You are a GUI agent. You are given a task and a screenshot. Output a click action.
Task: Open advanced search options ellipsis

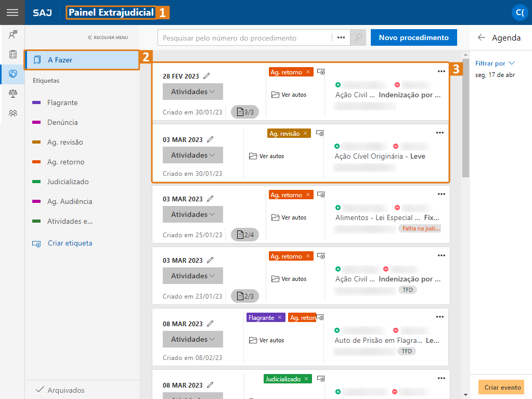coord(341,37)
